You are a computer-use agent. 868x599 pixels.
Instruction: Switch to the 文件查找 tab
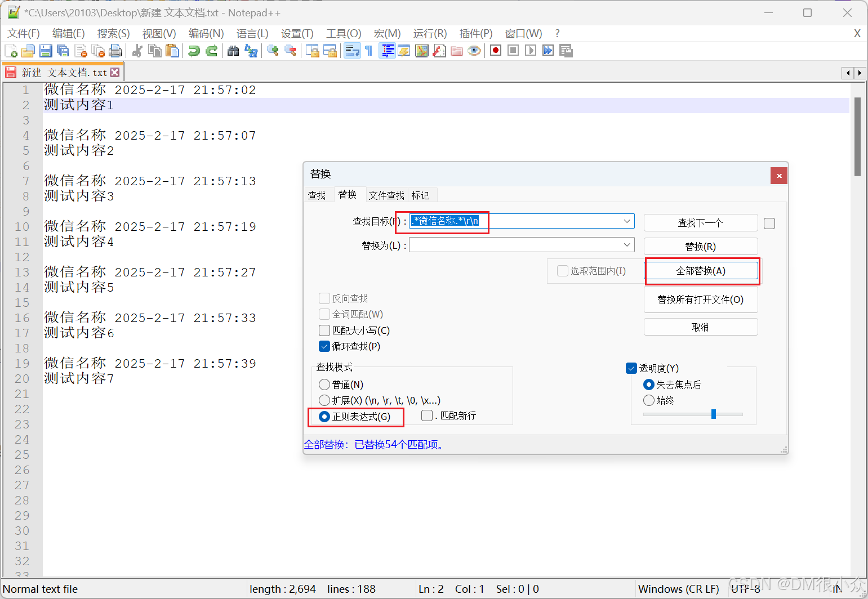click(x=386, y=195)
